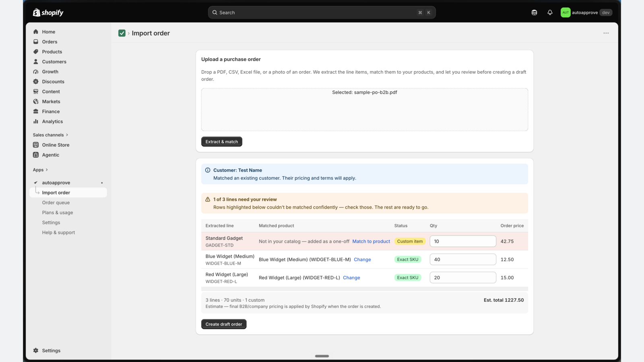Click Selected: sample-po-b2b.pdf text
The width and height of the screenshot is (644, 362).
coord(365,92)
